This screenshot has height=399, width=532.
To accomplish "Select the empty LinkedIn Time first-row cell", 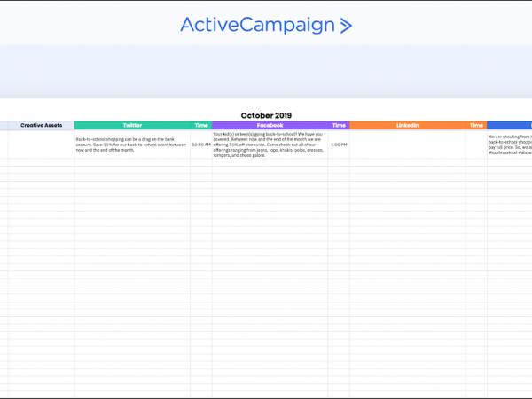I will coord(476,144).
